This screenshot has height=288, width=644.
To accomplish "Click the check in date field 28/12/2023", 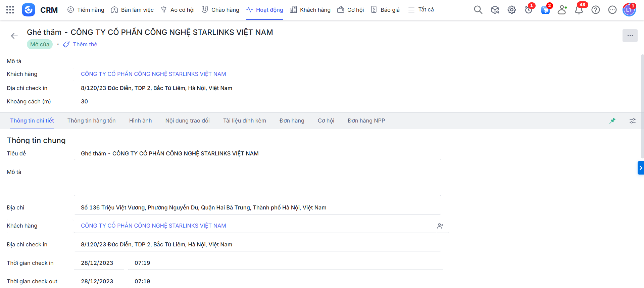I will (97, 263).
